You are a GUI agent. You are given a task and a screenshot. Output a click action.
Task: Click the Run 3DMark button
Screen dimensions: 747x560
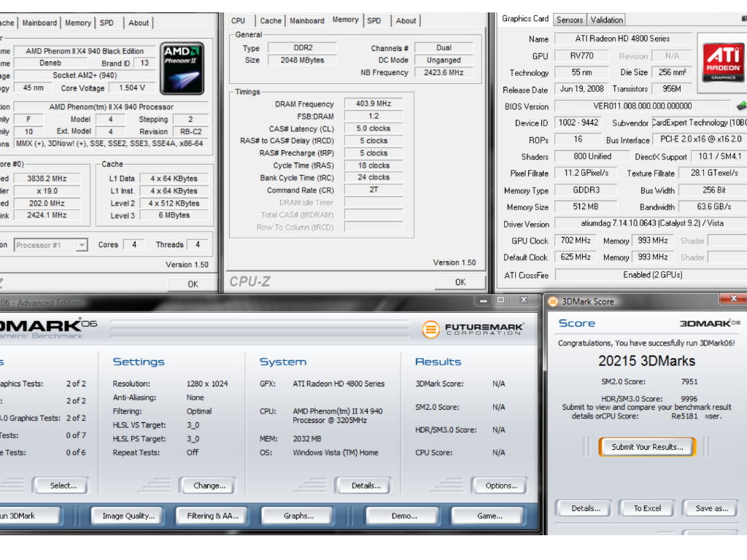click(28, 516)
